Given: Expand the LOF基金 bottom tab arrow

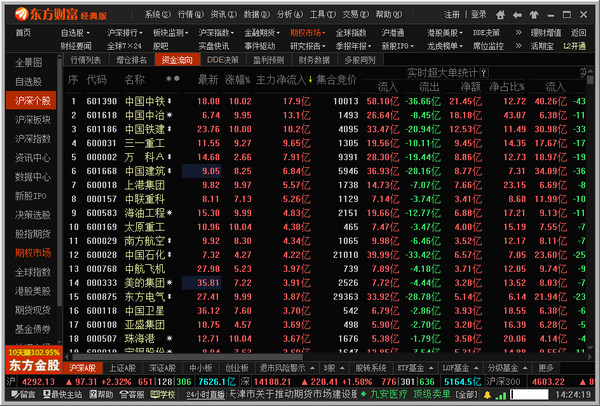Looking at the screenshot, I should (x=476, y=368).
